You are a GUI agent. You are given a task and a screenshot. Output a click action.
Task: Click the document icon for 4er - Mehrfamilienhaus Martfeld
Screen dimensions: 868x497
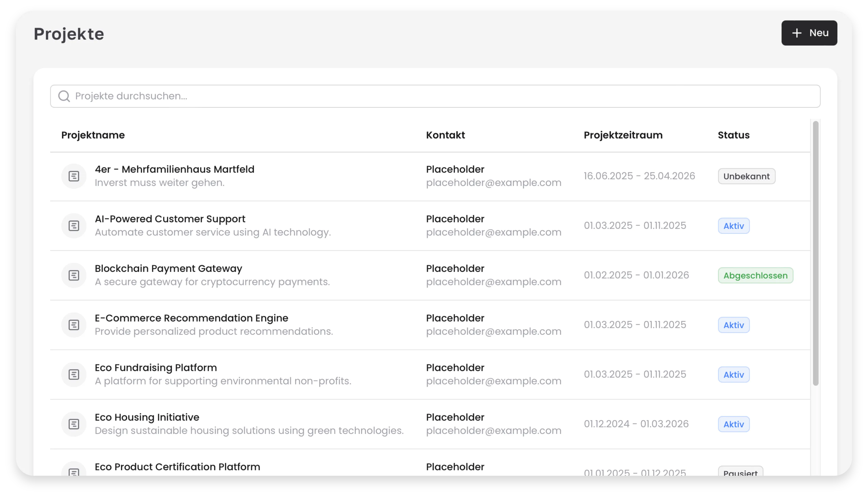click(x=74, y=176)
